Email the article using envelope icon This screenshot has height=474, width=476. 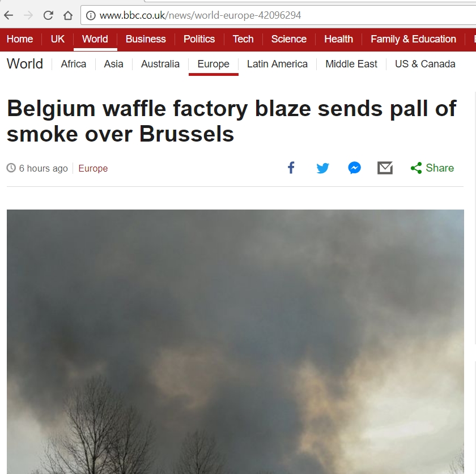[385, 168]
